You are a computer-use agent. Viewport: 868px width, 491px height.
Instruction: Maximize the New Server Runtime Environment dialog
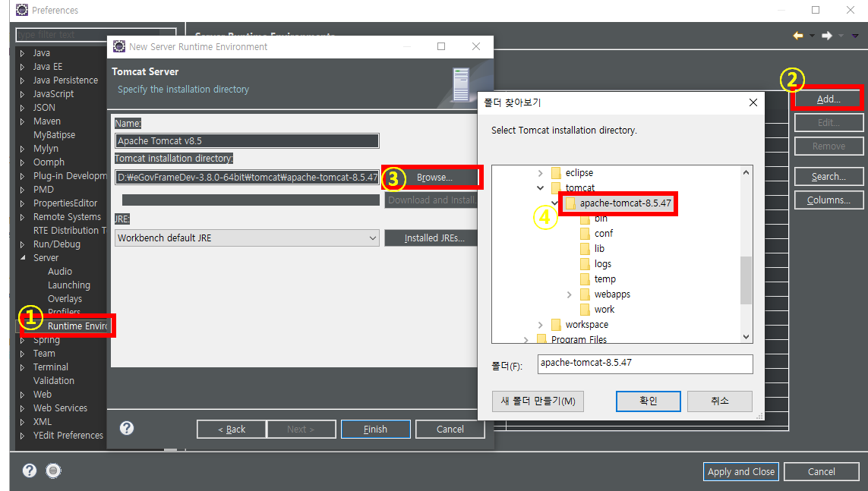[x=441, y=46]
